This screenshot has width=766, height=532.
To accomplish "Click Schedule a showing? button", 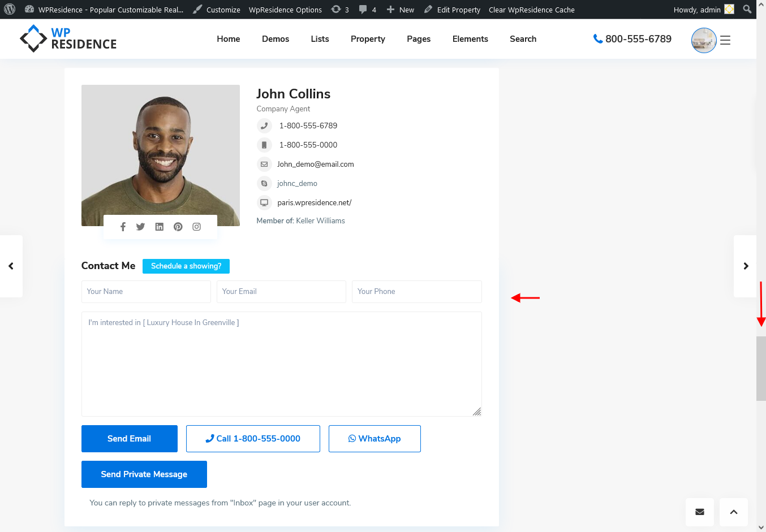I will click(x=186, y=266).
